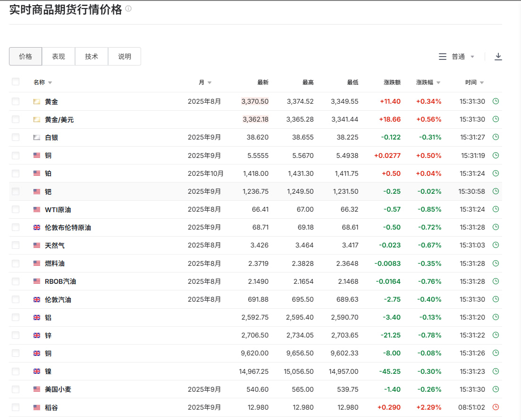Click the clock icon in 铝 row
The image size is (521, 420).
(x=496, y=317)
